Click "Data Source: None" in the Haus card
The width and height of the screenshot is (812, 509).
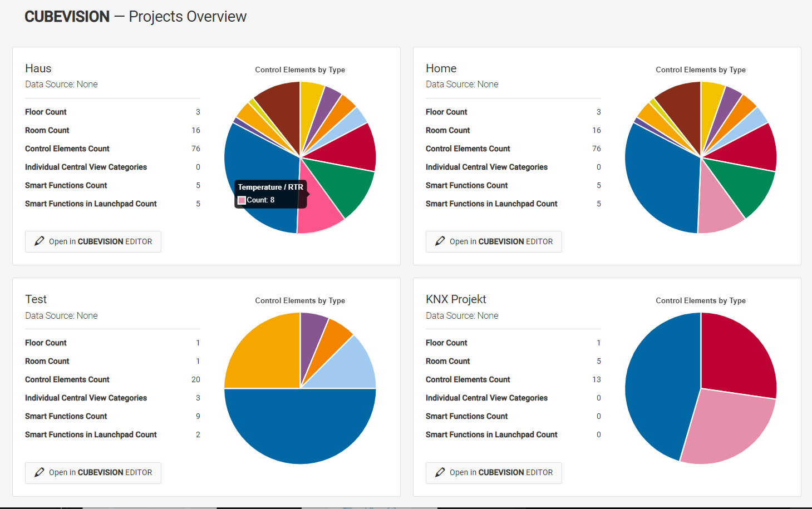61,84
